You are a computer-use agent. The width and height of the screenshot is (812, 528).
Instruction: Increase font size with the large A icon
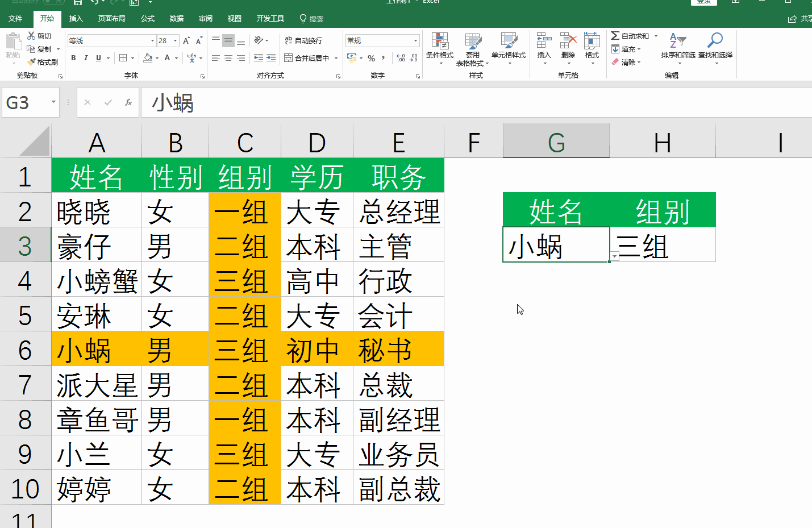click(186, 41)
